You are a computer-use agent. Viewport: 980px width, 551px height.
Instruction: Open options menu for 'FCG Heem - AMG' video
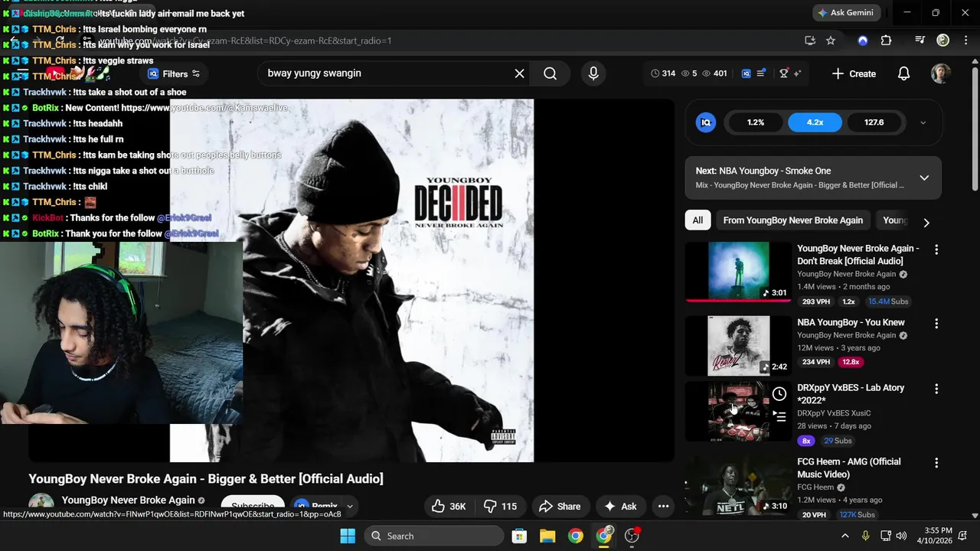coord(936,463)
